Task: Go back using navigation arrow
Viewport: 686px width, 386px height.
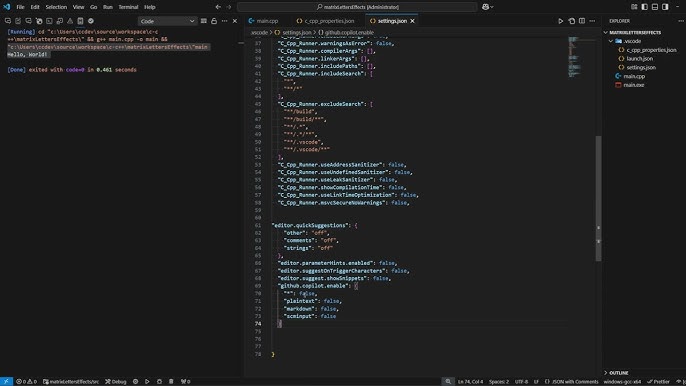Action: (218, 7)
